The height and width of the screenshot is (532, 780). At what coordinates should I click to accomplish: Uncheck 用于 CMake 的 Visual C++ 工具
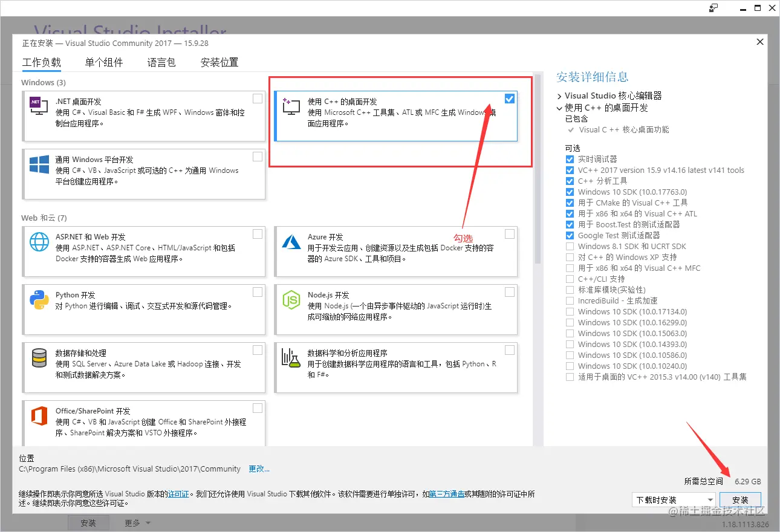coord(570,203)
